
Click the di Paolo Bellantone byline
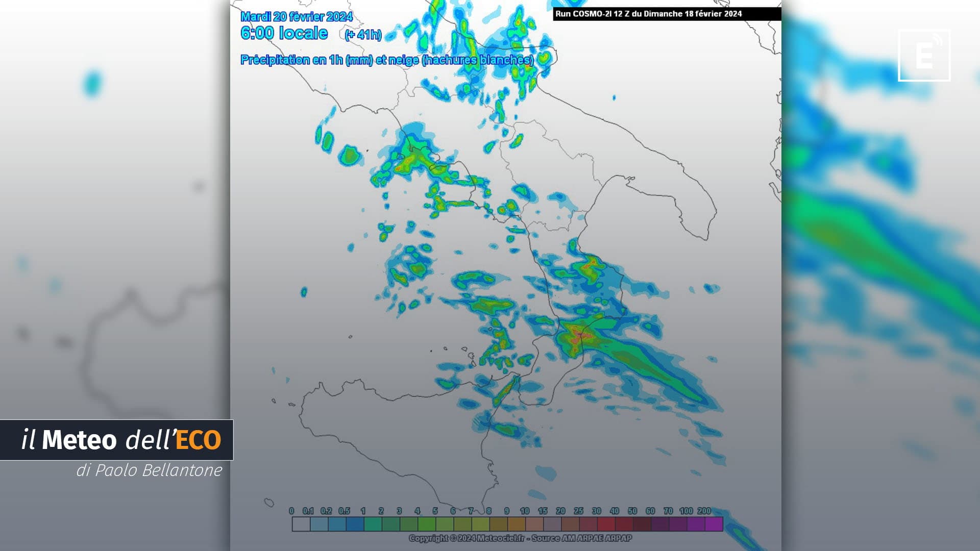click(x=149, y=470)
